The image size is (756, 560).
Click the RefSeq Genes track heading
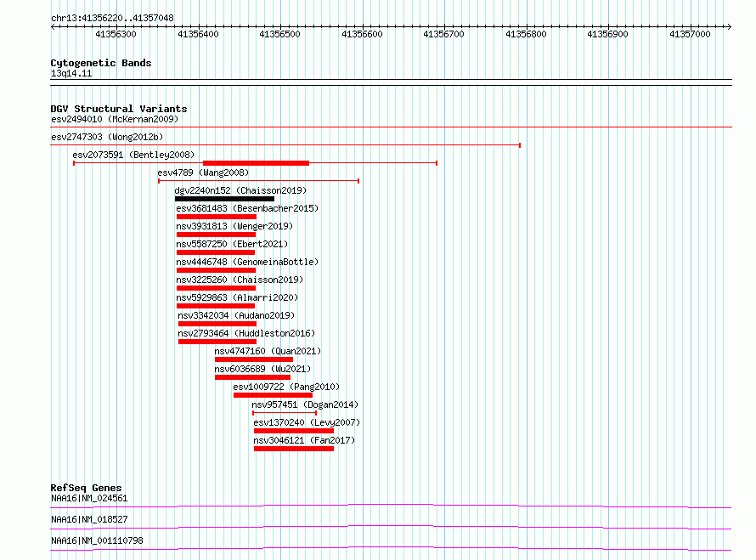pyautogui.click(x=86, y=488)
